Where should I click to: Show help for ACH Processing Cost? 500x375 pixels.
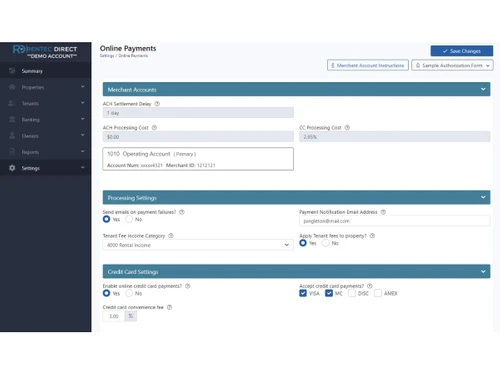(x=154, y=128)
